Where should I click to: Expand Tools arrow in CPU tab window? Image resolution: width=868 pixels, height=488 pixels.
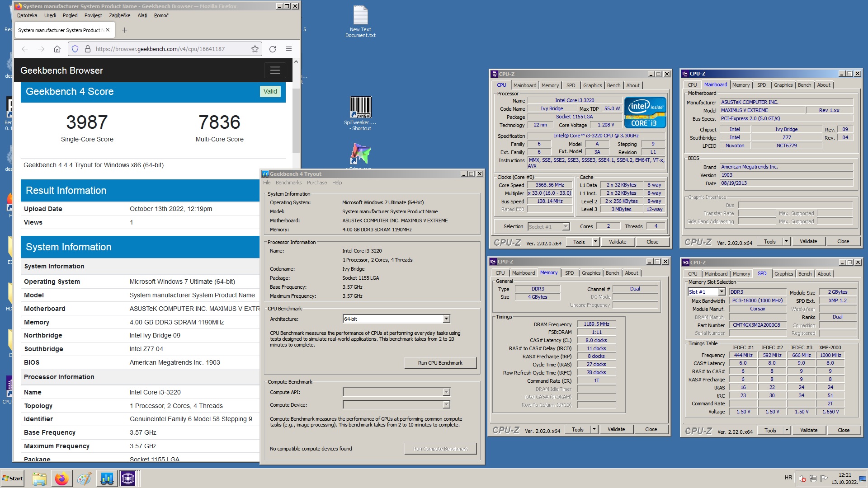[595, 242]
